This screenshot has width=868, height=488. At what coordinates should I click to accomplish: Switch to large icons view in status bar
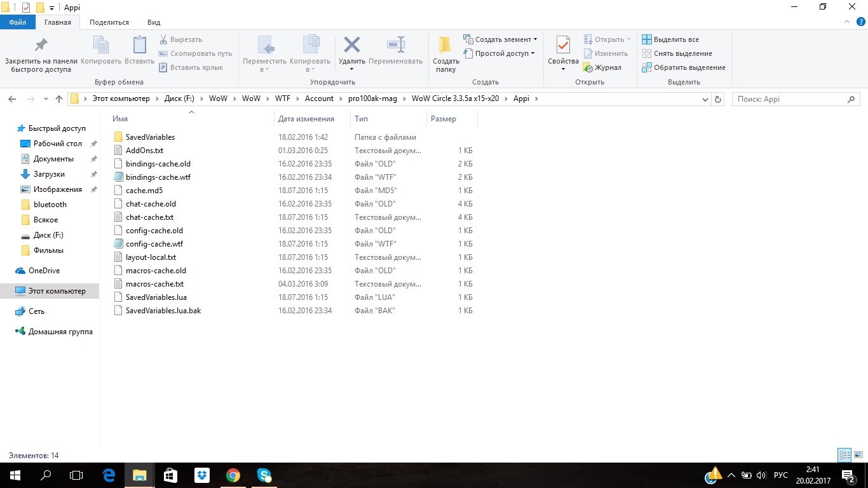click(858, 455)
